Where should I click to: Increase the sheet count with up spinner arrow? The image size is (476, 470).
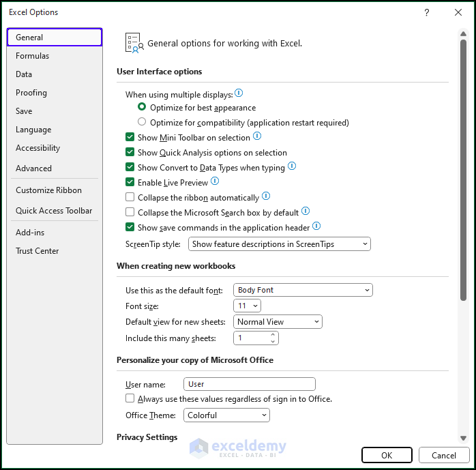pos(273,334)
